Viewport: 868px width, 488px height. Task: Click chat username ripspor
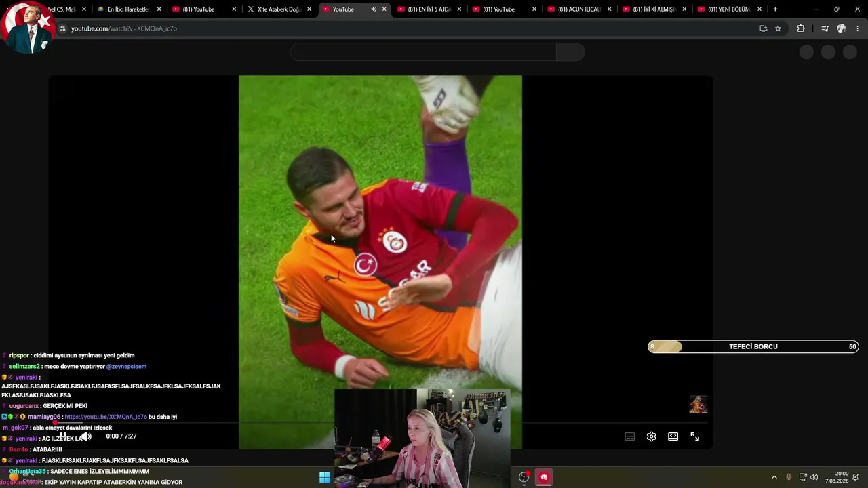click(x=19, y=356)
